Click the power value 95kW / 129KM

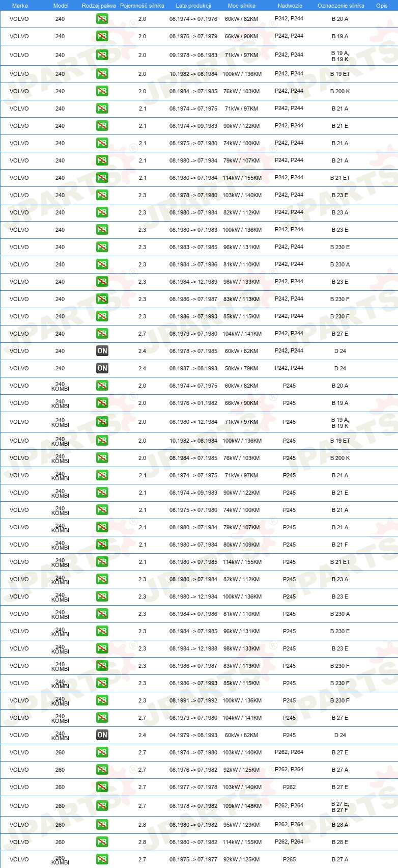point(242,825)
